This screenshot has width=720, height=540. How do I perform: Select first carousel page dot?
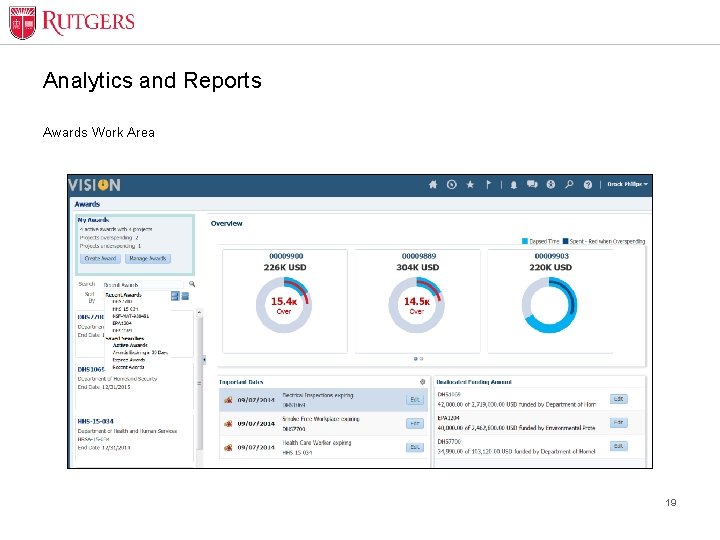(416, 359)
